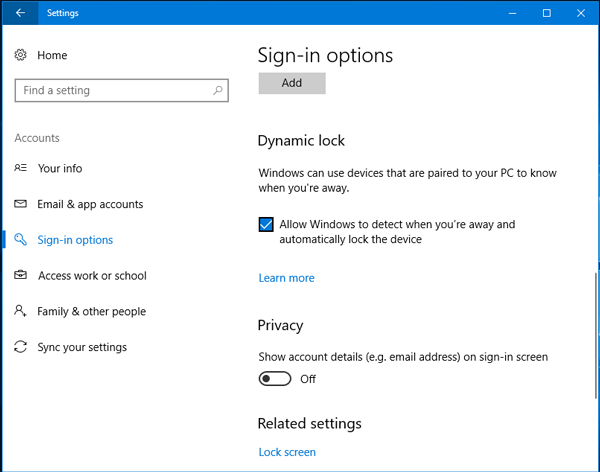Open Lock screen related settings link
The width and height of the screenshot is (600, 472).
[287, 452]
